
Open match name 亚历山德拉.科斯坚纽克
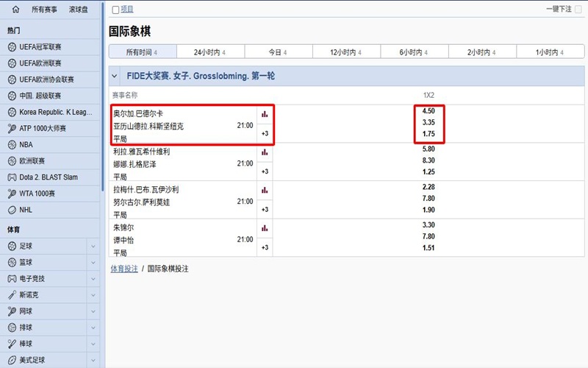[148, 126]
